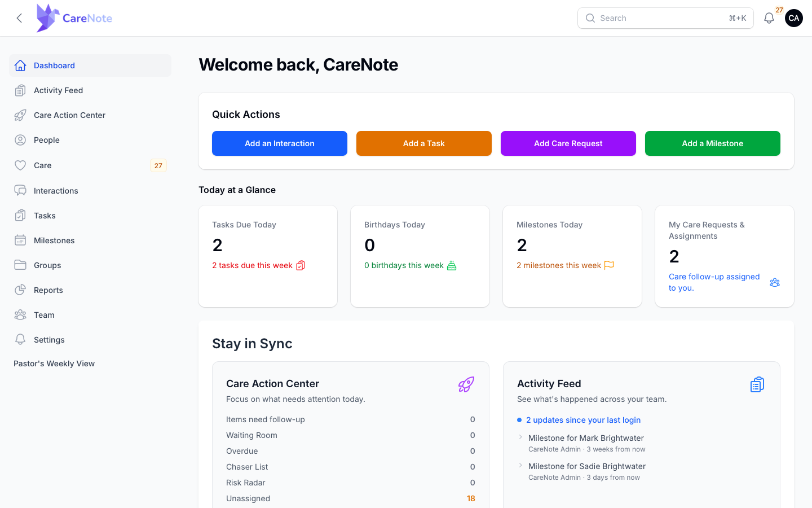This screenshot has width=812, height=508.
Task: Click Add a Task button
Action: (x=424, y=143)
